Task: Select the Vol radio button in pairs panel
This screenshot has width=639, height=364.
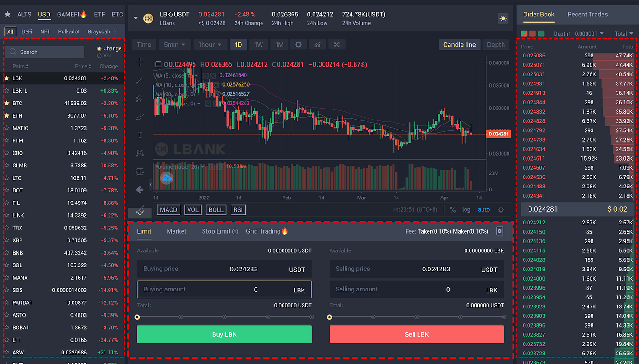Action: click(x=100, y=56)
